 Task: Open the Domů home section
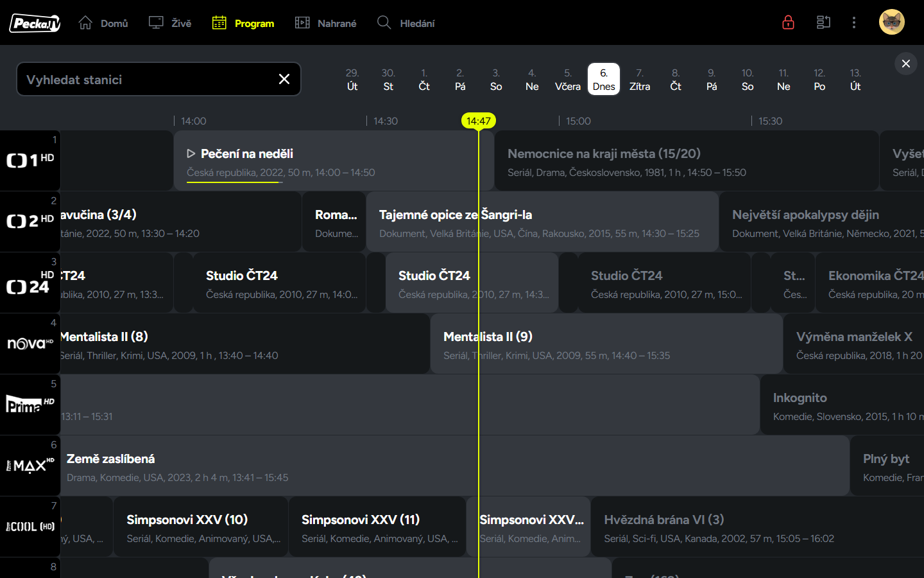click(103, 23)
